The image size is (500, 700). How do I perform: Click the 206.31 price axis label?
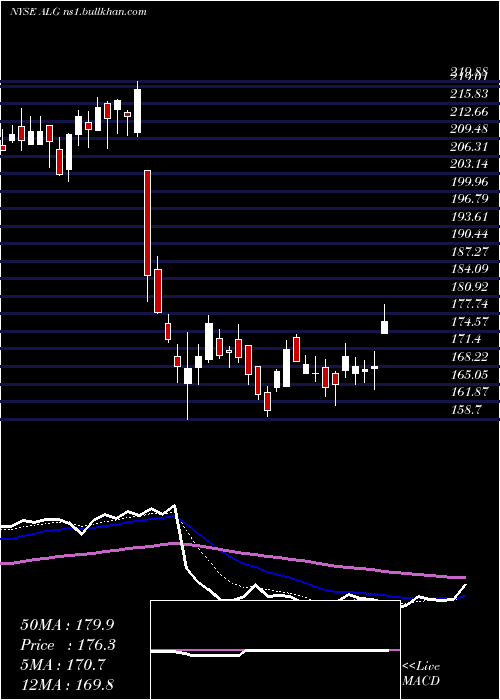[469, 146]
